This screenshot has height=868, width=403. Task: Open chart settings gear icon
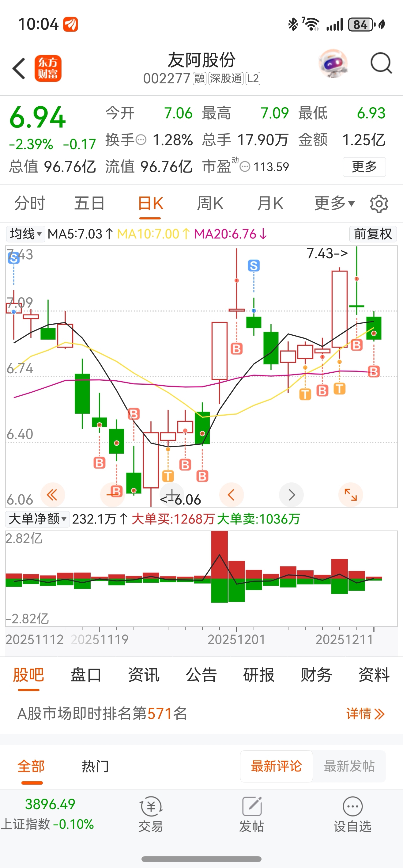tap(379, 204)
